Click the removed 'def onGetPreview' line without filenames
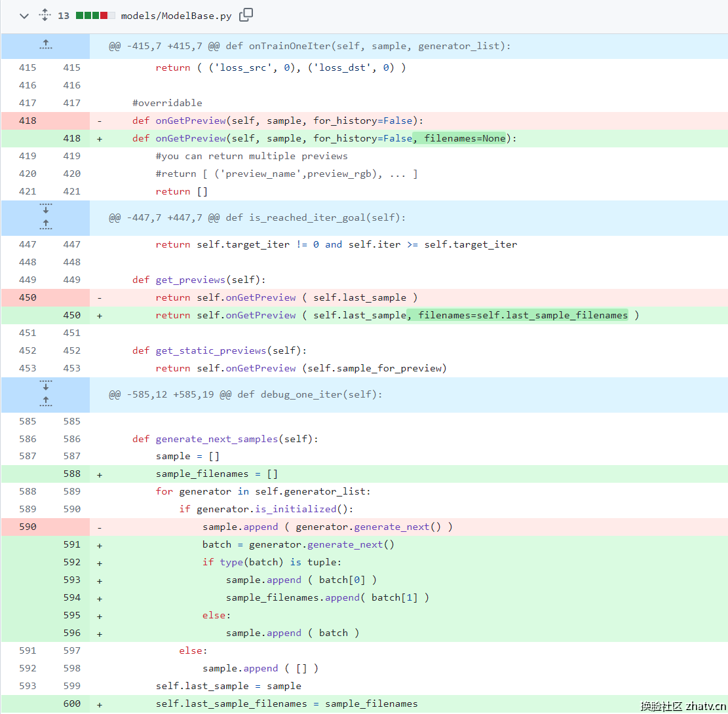The image size is (728, 714). [278, 121]
